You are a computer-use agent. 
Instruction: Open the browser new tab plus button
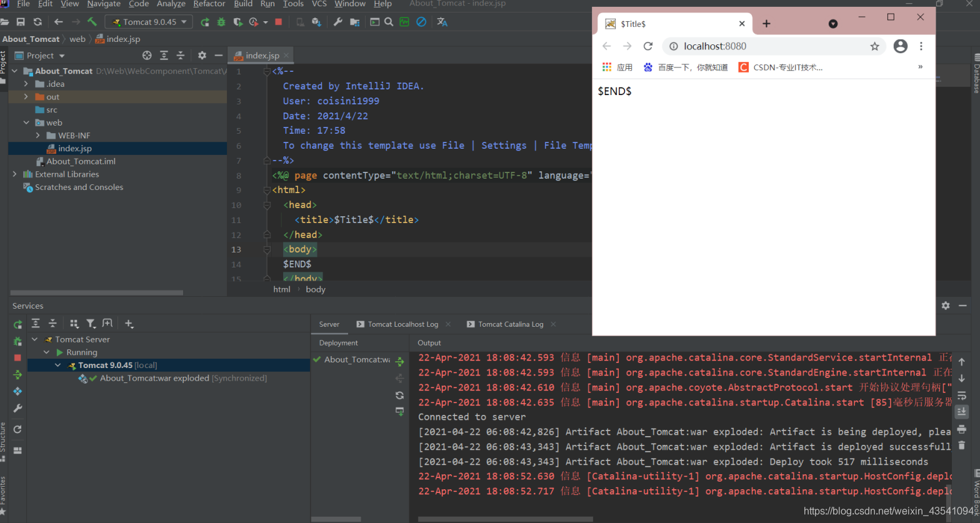[766, 24]
